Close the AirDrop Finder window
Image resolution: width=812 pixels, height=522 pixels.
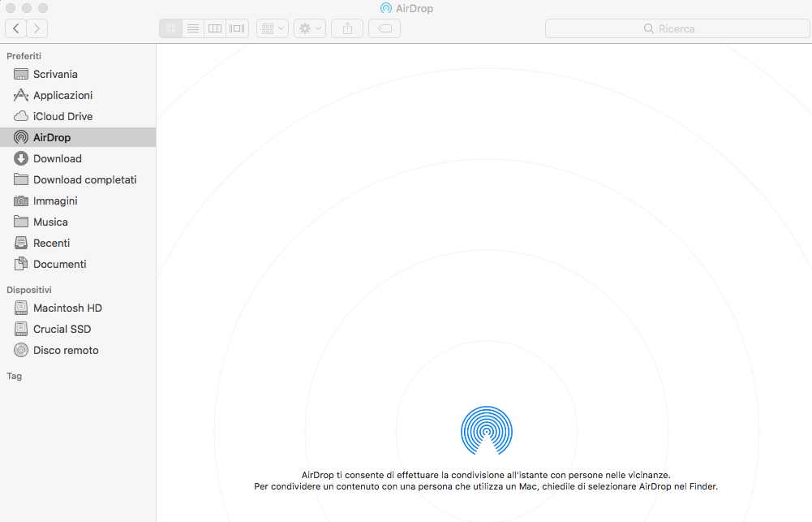[11, 8]
